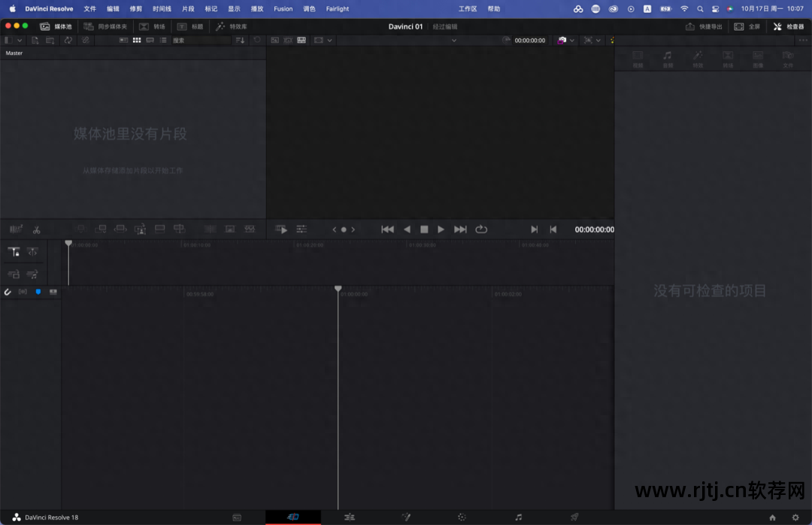Click the 快捷导出 quick export button
The image size is (812, 525).
tap(704, 26)
